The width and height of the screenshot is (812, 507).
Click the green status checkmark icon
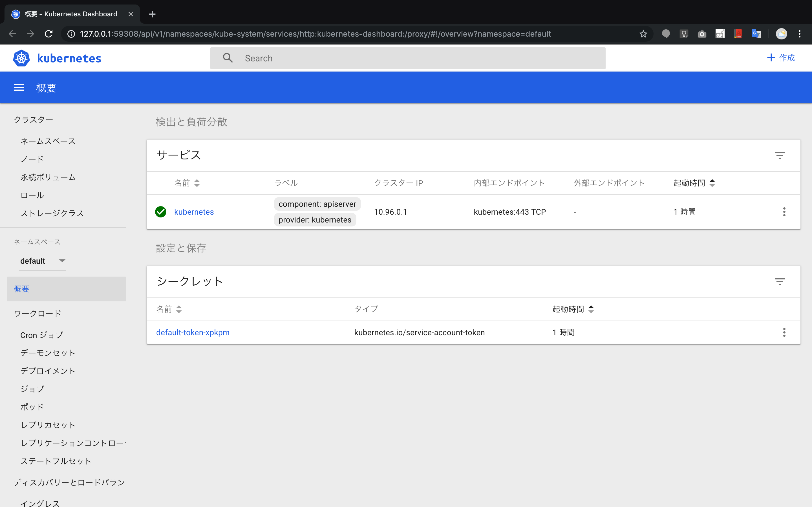161,212
